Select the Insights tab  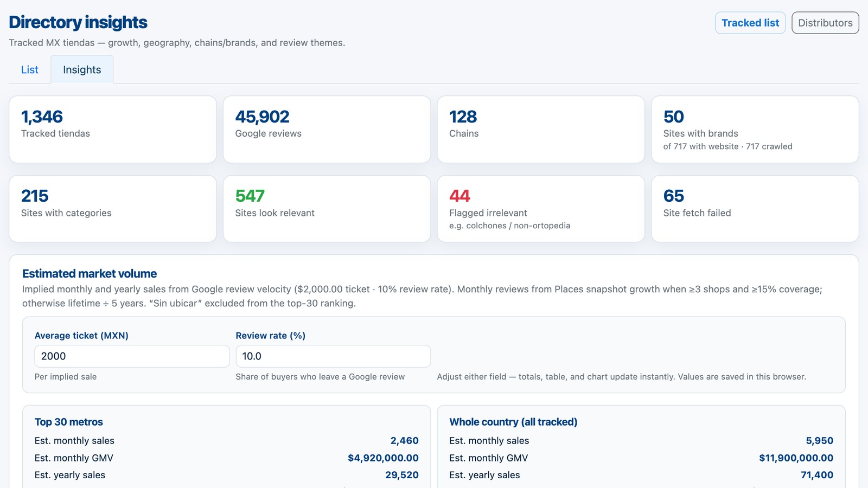point(82,69)
